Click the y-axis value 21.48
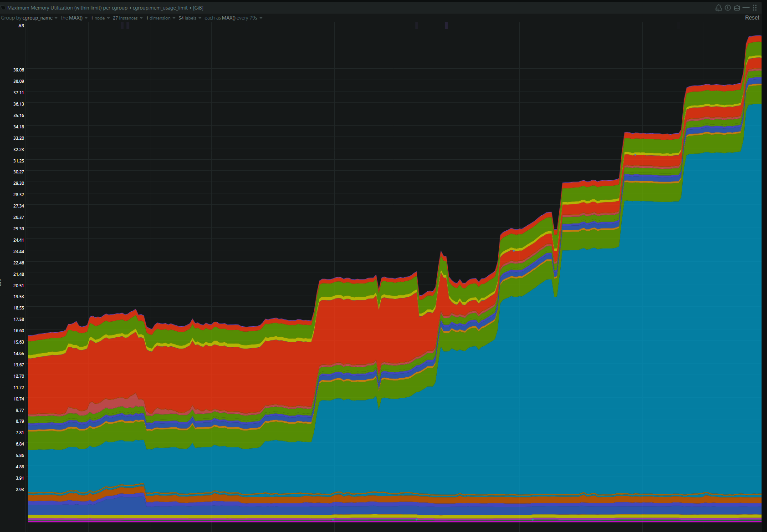This screenshot has height=532, width=767. [x=19, y=274]
